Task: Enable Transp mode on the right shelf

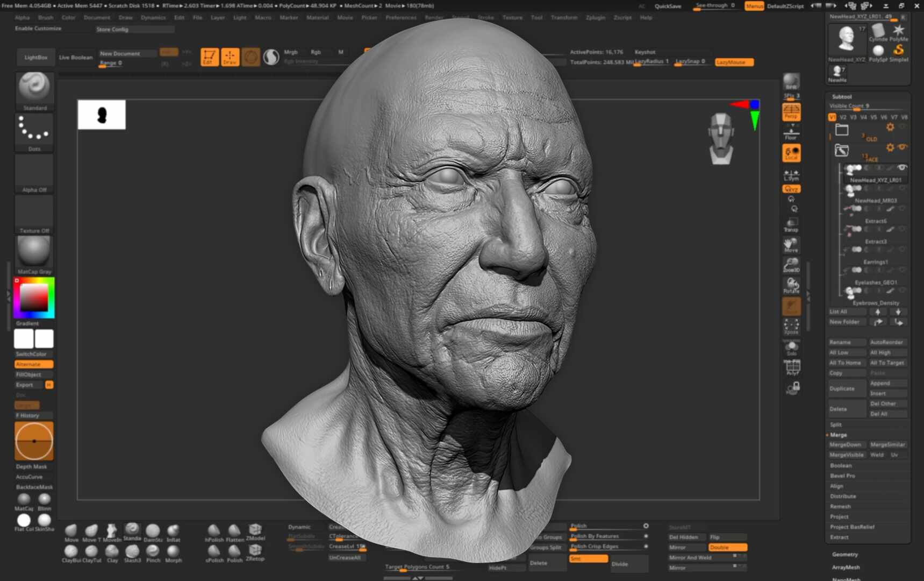Action: [x=791, y=224]
